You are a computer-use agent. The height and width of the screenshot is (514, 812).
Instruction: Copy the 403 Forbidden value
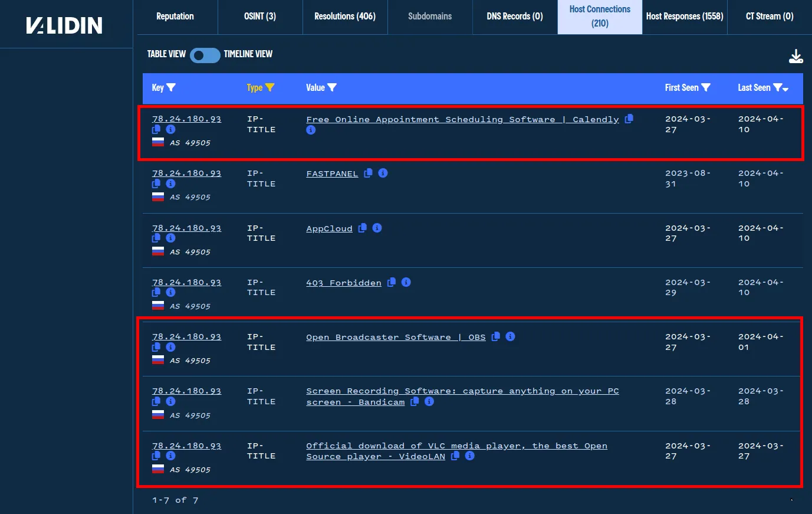(392, 282)
